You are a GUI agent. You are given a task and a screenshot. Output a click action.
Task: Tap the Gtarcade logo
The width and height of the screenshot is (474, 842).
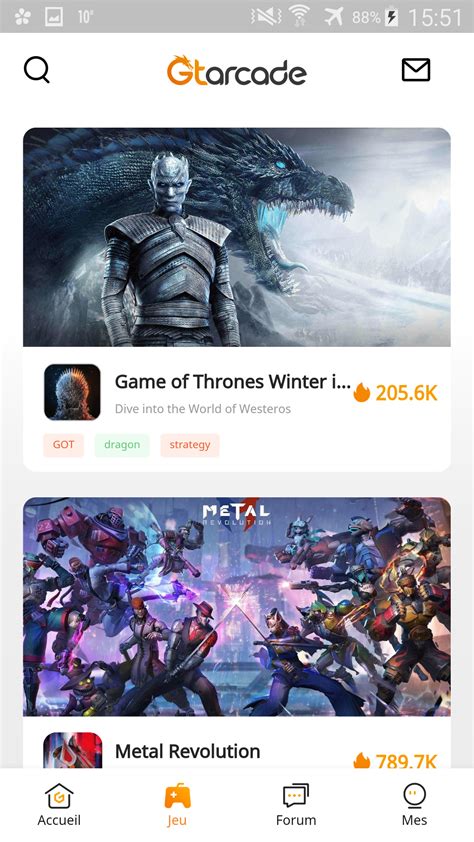coord(237,71)
